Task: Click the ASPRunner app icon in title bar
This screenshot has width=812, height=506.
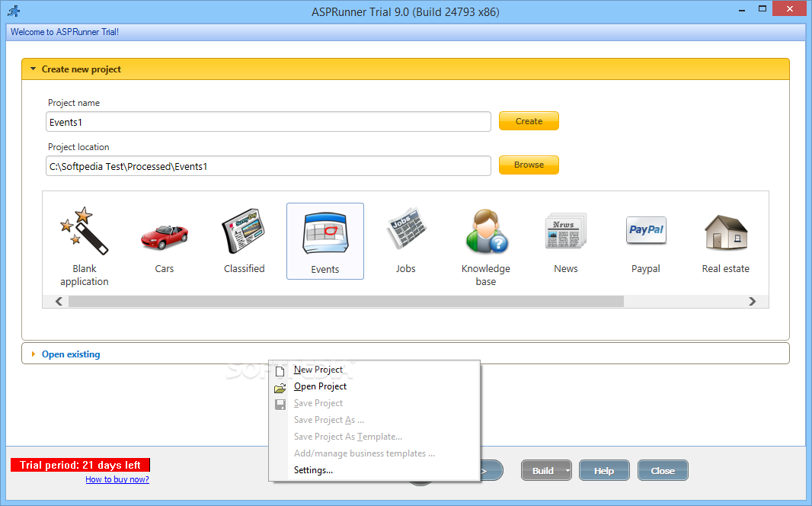Action: coord(14,11)
